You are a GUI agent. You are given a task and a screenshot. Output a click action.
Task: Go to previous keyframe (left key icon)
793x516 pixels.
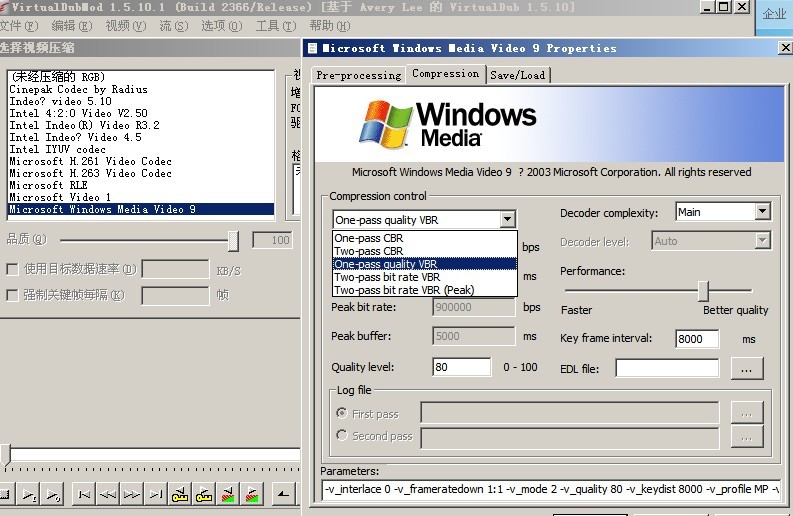coord(180,494)
